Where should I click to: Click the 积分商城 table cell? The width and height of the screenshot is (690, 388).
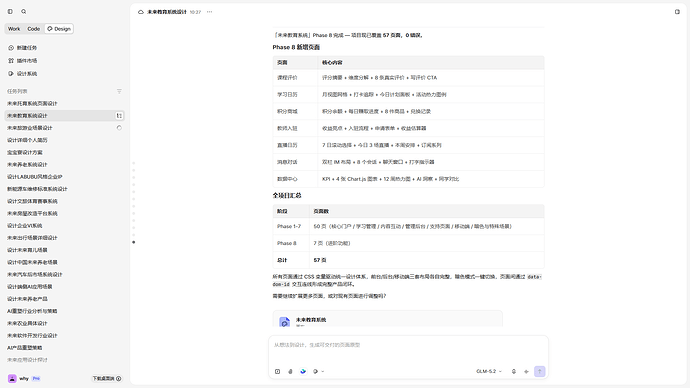click(295, 111)
